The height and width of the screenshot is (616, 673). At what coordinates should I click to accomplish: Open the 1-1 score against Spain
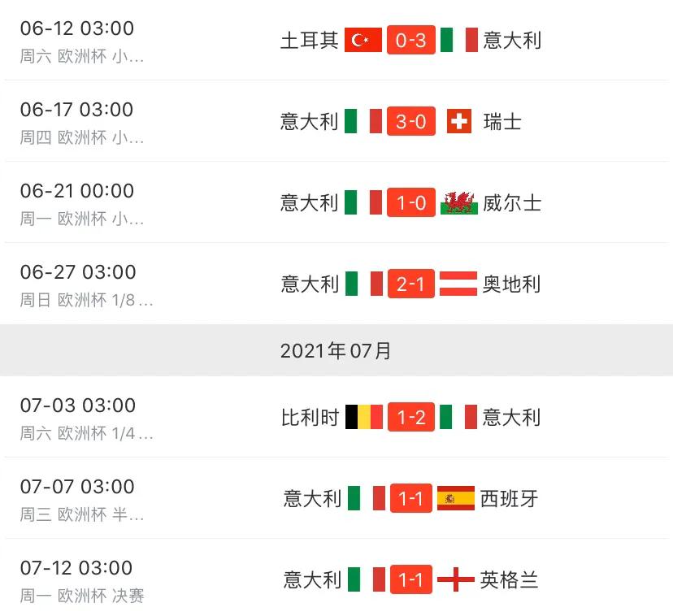(x=411, y=498)
